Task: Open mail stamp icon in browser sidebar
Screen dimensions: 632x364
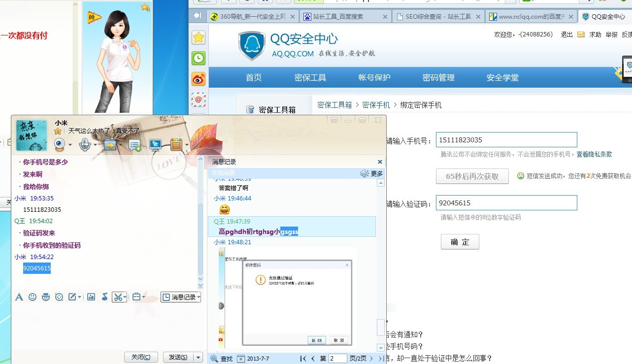Action: [199, 99]
